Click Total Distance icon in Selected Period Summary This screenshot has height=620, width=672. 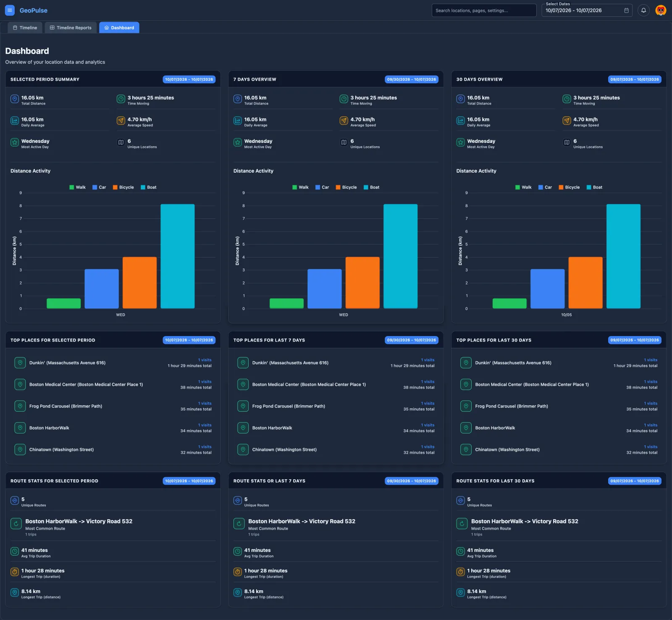(x=15, y=99)
